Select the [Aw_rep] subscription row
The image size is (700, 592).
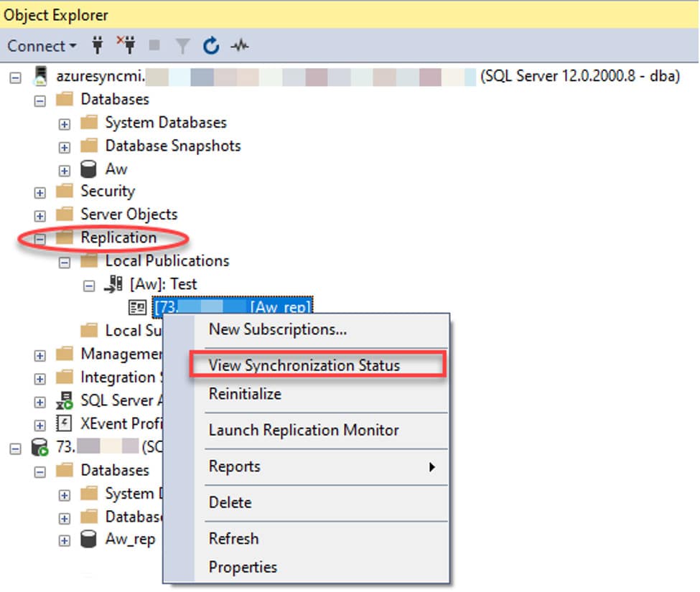pyautogui.click(x=233, y=307)
